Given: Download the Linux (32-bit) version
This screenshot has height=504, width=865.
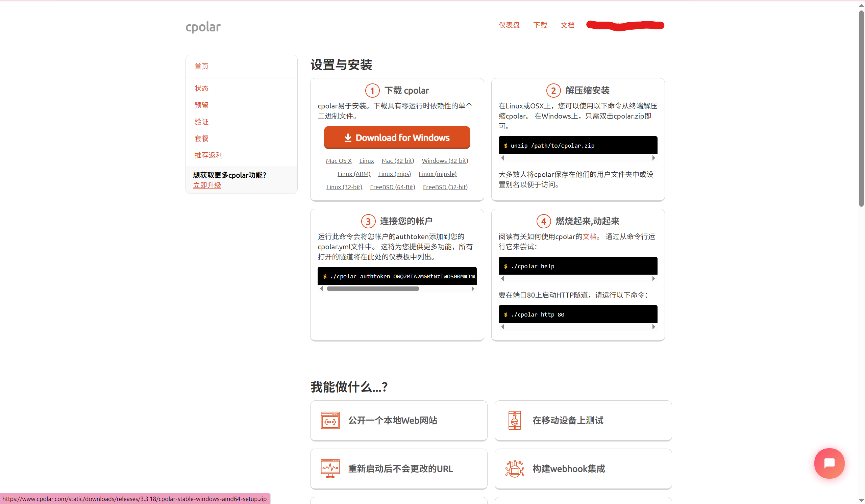Looking at the screenshot, I should click(344, 187).
